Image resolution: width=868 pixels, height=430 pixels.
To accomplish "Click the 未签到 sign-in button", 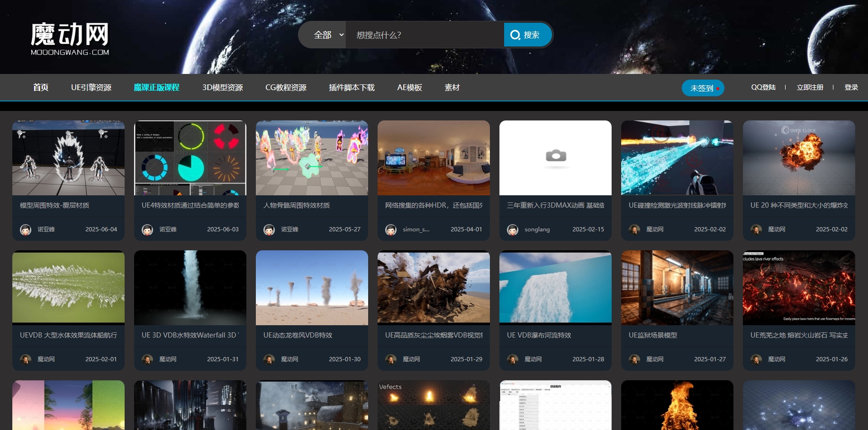I will click(x=700, y=88).
